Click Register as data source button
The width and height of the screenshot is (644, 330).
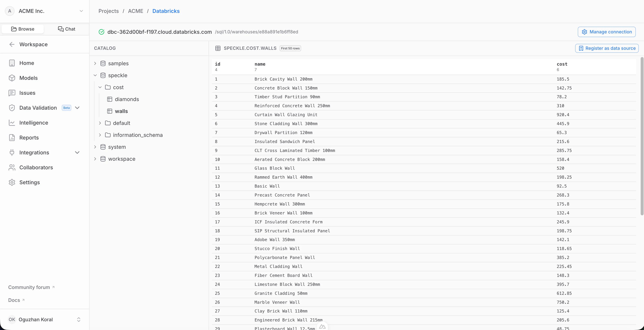(607, 48)
